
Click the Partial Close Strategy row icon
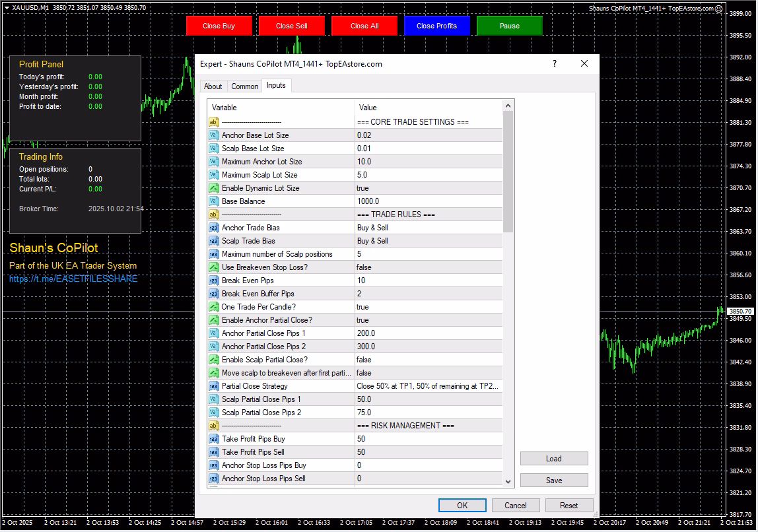point(214,386)
